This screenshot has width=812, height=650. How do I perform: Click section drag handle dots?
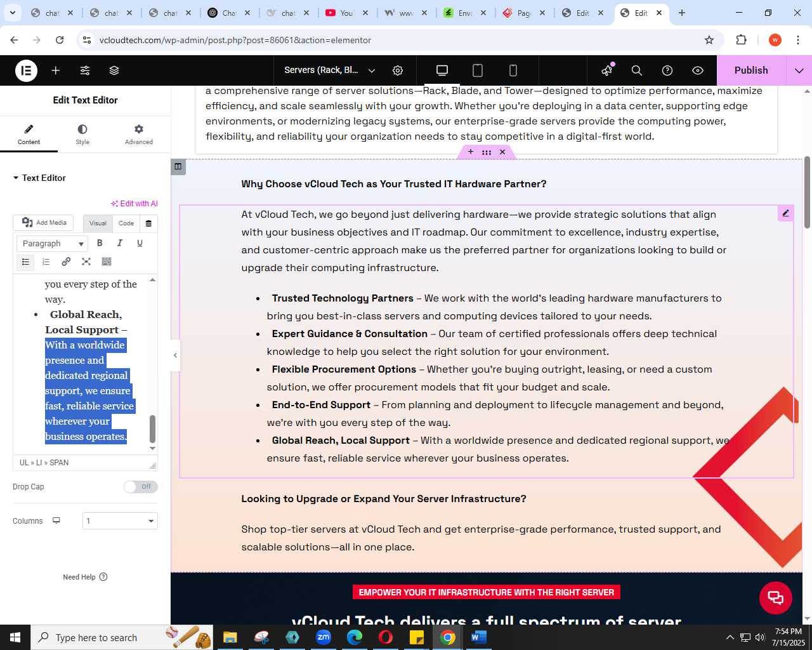point(487,152)
